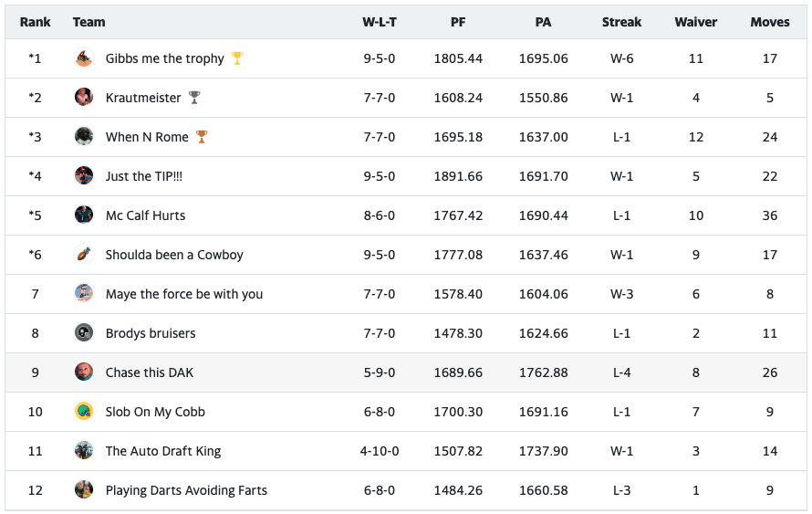
Task: Sort standings by the PF column header
Action: click(458, 22)
